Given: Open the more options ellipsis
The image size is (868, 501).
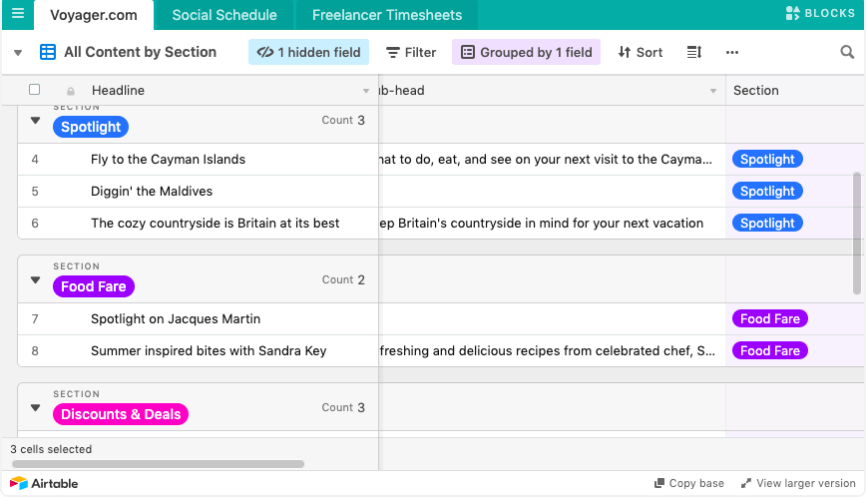Looking at the screenshot, I should pyautogui.click(x=732, y=52).
